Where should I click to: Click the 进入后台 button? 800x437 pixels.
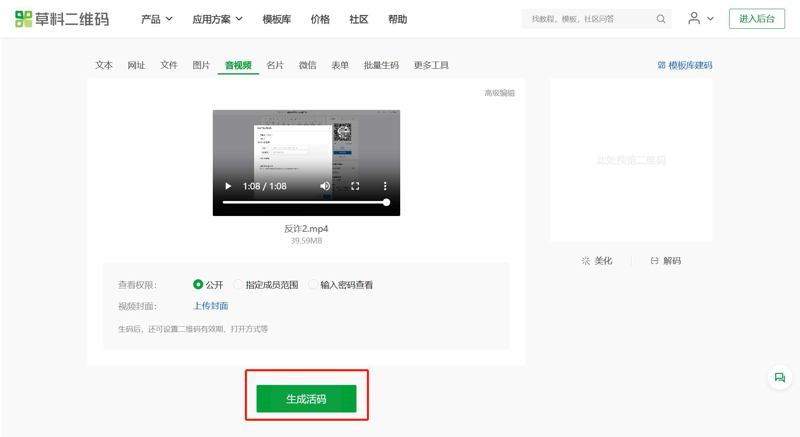(x=757, y=19)
